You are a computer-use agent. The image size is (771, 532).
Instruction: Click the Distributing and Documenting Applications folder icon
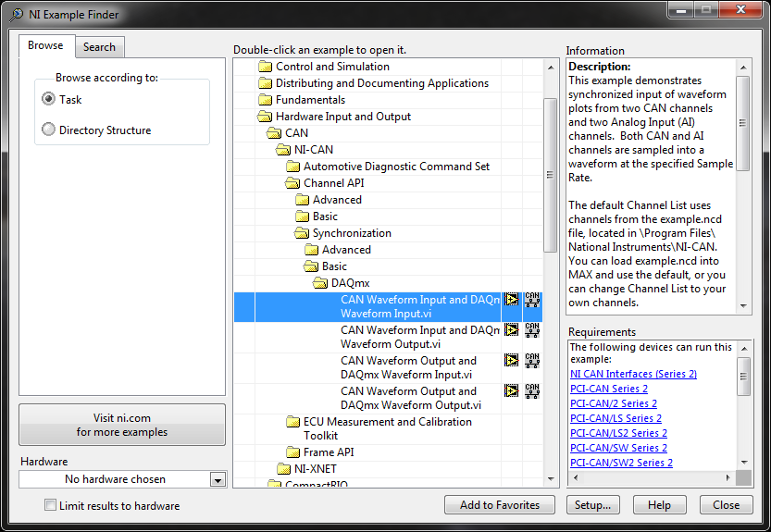(265, 83)
